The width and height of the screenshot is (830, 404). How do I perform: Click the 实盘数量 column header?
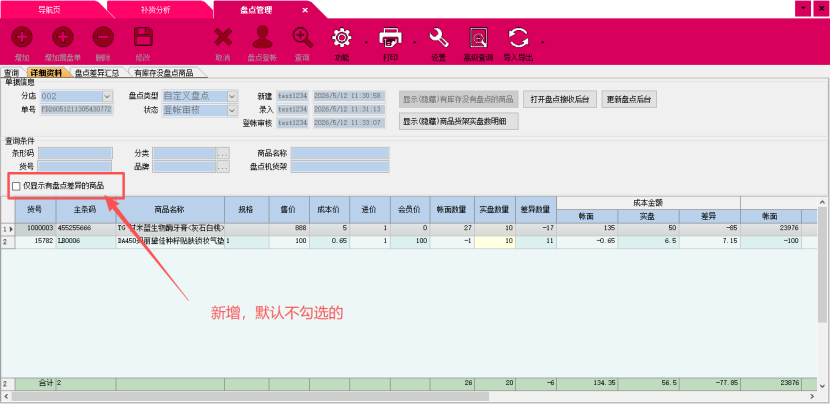coord(494,210)
